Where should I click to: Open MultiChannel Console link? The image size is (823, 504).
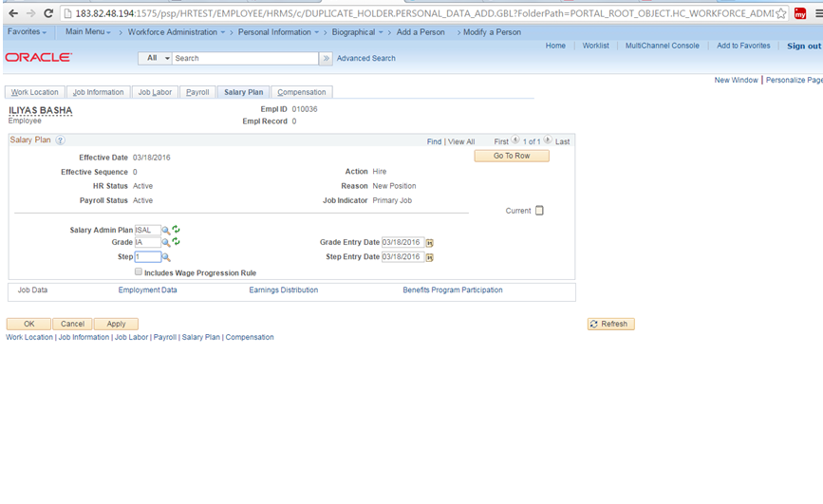point(663,46)
